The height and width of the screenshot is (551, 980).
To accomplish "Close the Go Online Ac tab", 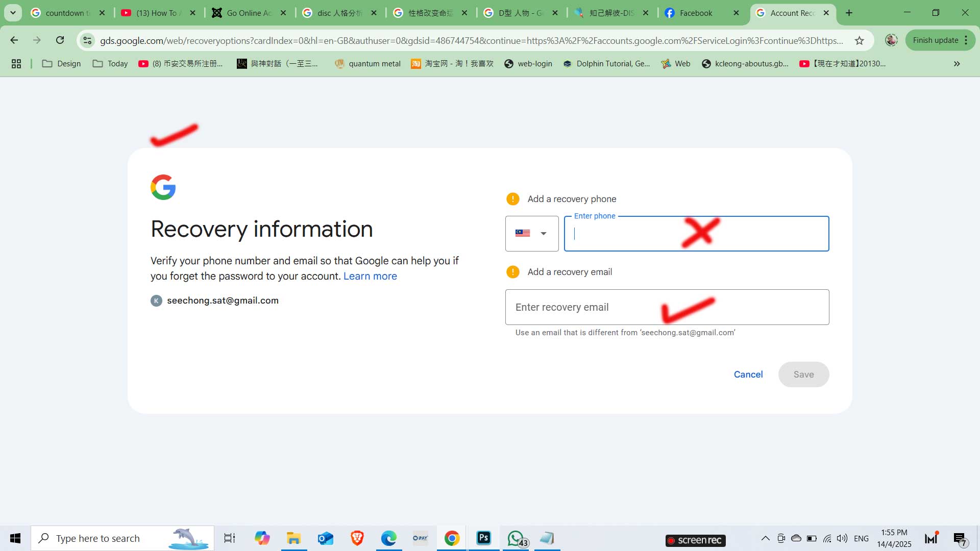I will [x=283, y=13].
